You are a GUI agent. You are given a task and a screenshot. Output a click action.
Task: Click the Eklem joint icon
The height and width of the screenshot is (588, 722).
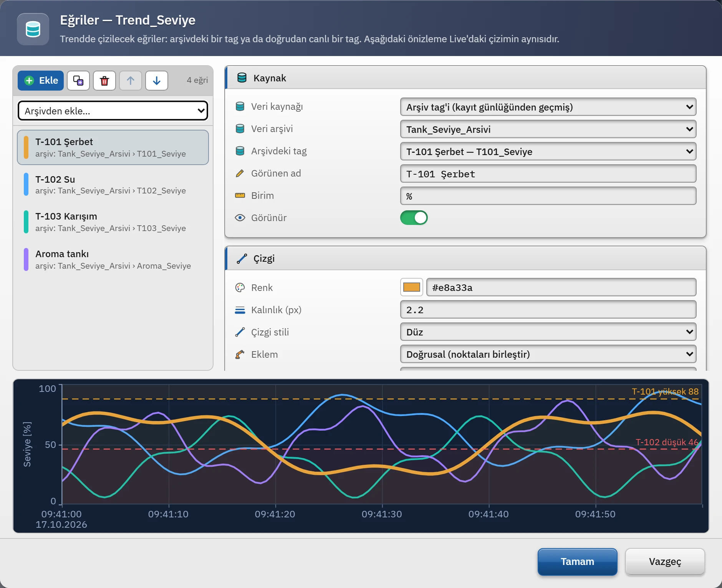(x=240, y=354)
